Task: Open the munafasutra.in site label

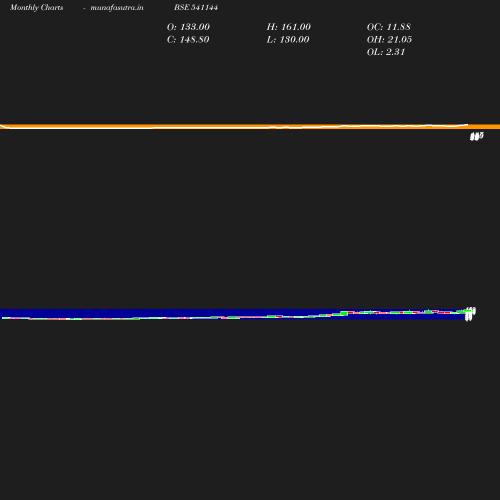Action: click(117, 8)
